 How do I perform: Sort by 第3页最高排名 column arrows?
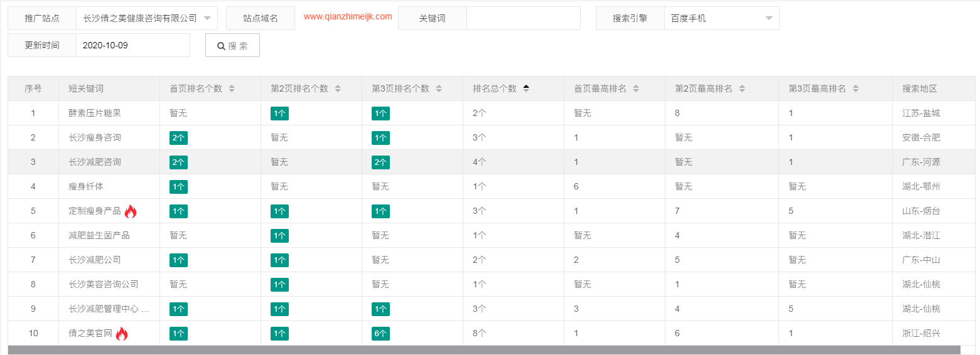pyautogui.click(x=856, y=89)
